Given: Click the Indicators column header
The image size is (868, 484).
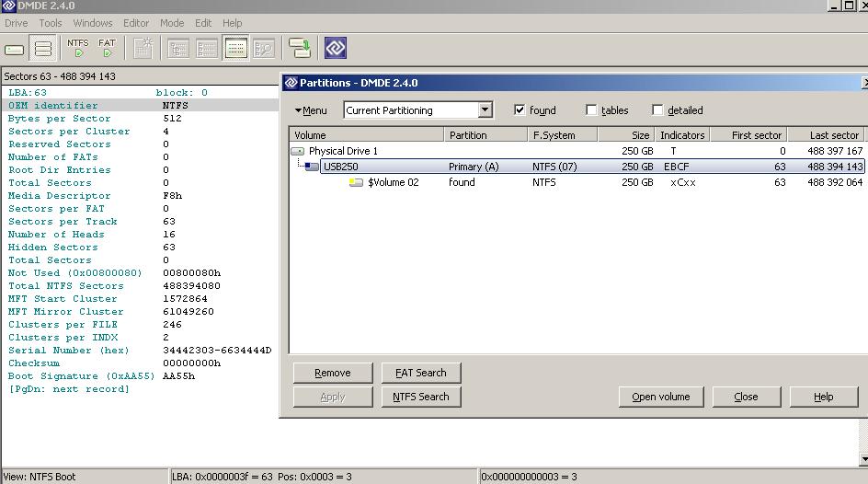Looking at the screenshot, I should click(x=682, y=135).
